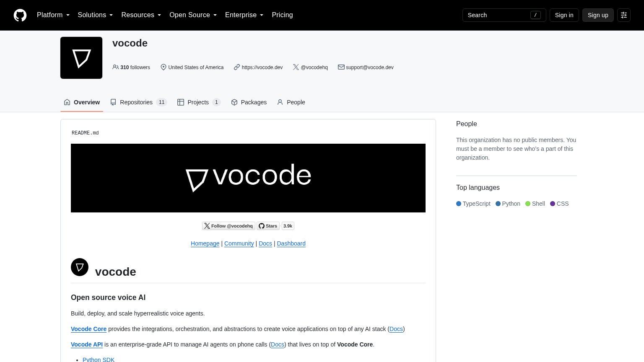
Task: Open the appearance settings icon beside Sign up
Action: tap(624, 15)
